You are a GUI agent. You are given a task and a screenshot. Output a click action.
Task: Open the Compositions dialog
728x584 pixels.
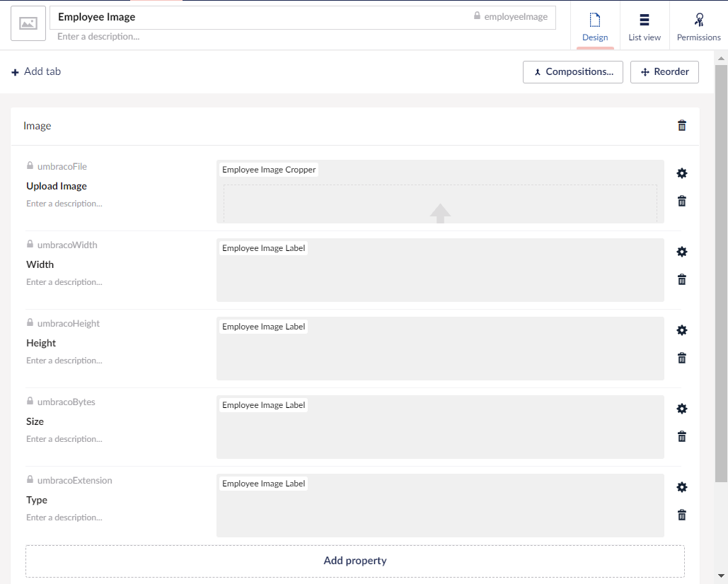click(573, 72)
